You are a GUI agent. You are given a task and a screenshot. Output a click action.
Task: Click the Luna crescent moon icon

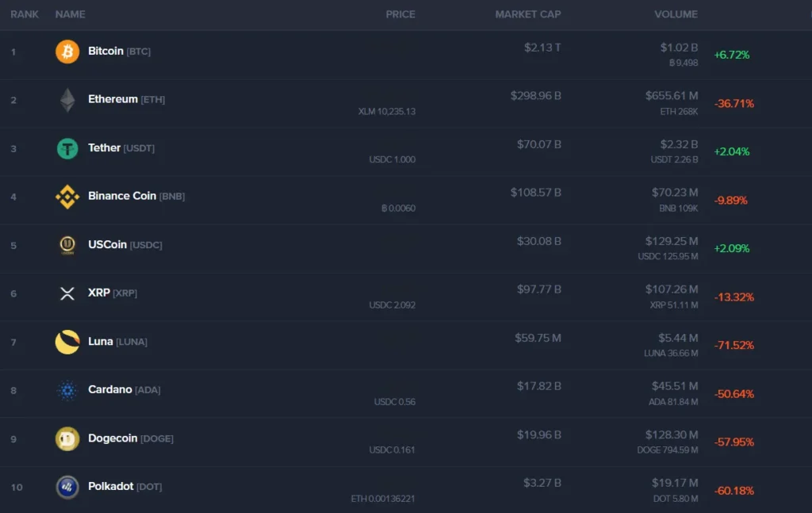[x=67, y=342]
